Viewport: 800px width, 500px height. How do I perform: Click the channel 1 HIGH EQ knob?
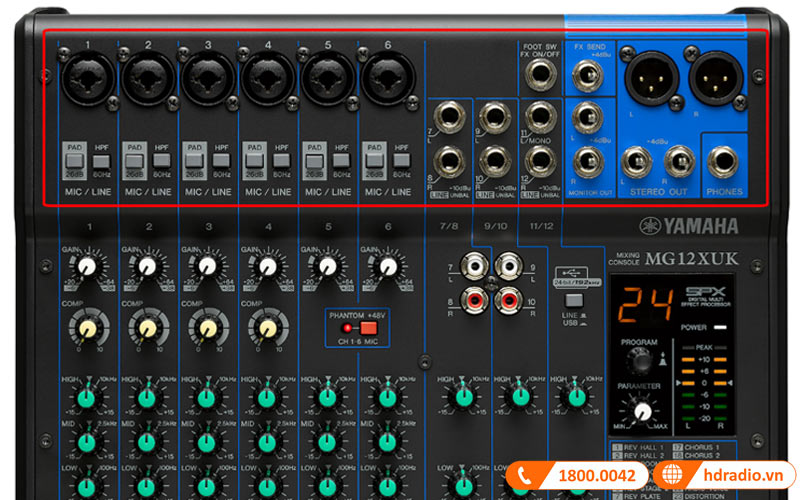(87, 397)
